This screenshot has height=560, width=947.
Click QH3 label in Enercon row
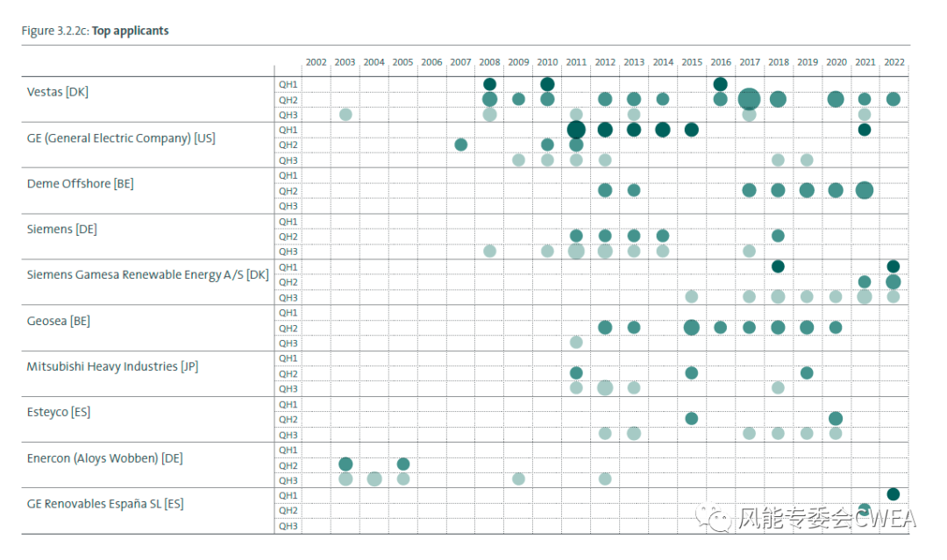point(288,480)
